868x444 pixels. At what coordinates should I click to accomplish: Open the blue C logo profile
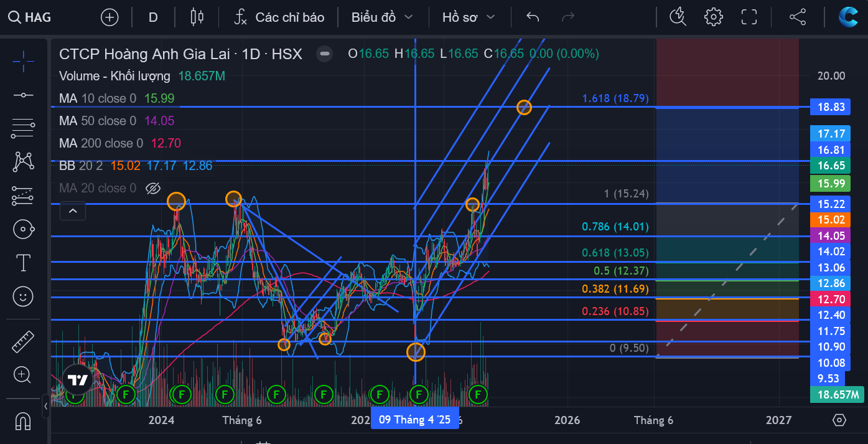tap(847, 17)
